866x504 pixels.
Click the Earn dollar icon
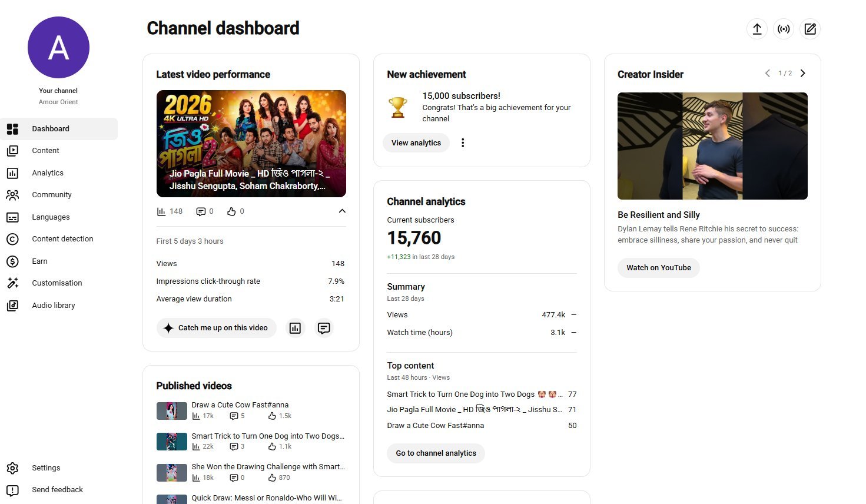[12, 261]
